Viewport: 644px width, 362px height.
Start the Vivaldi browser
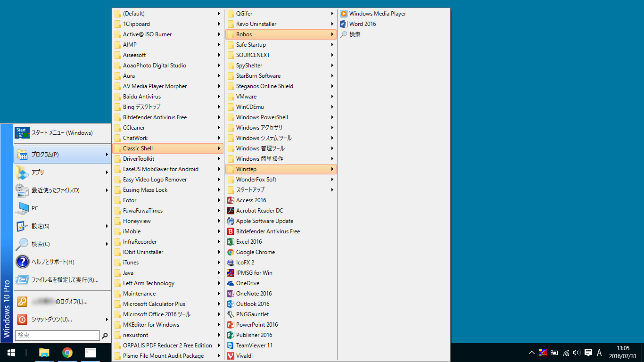(244, 356)
